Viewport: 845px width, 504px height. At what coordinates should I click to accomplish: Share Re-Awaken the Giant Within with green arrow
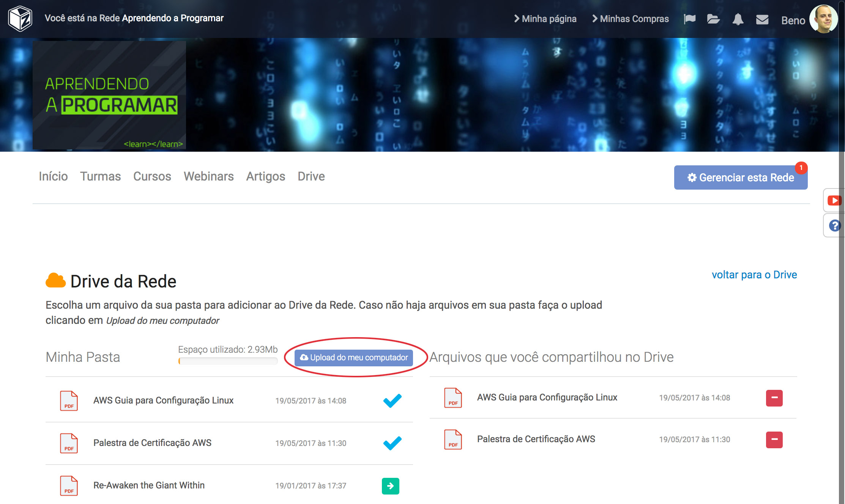[x=390, y=486]
